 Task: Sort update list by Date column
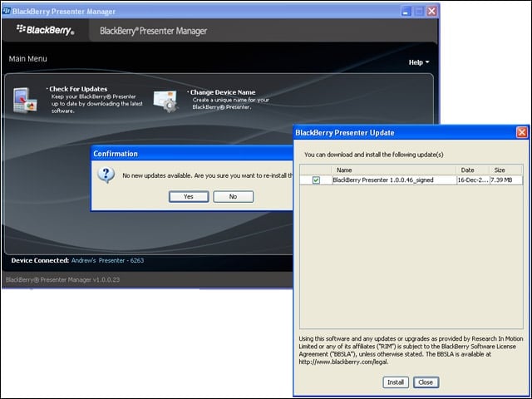tap(472, 170)
